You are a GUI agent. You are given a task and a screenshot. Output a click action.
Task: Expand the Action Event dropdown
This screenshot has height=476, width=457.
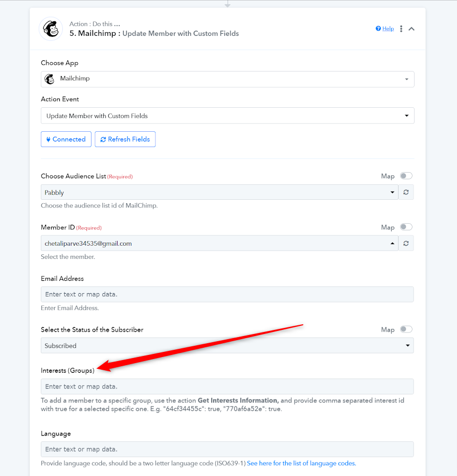(x=227, y=115)
